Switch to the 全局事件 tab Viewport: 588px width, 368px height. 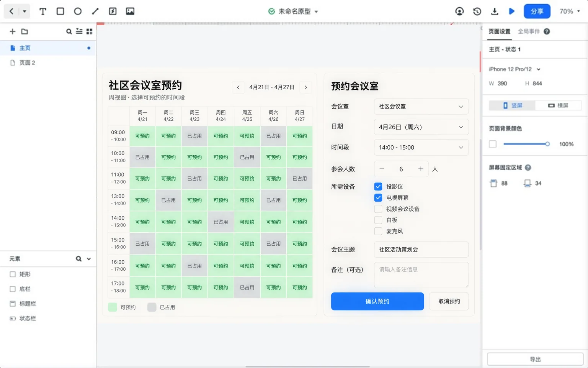529,31
